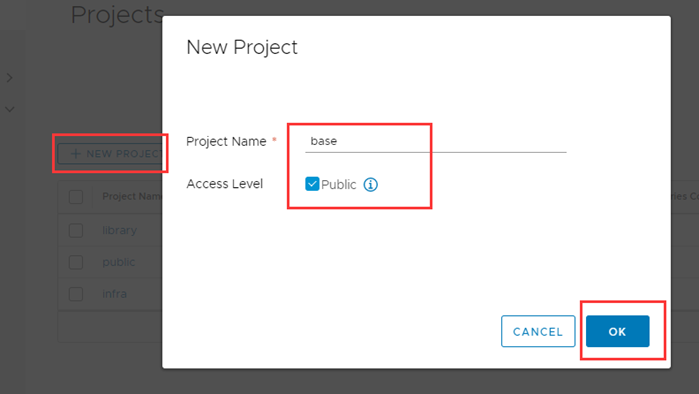Click the Access Level label
This screenshot has height=394, width=699.
[225, 184]
